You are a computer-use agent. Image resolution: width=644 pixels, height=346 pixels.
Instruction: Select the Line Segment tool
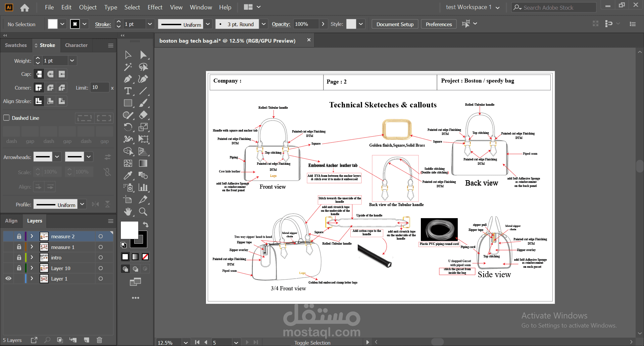click(x=143, y=91)
